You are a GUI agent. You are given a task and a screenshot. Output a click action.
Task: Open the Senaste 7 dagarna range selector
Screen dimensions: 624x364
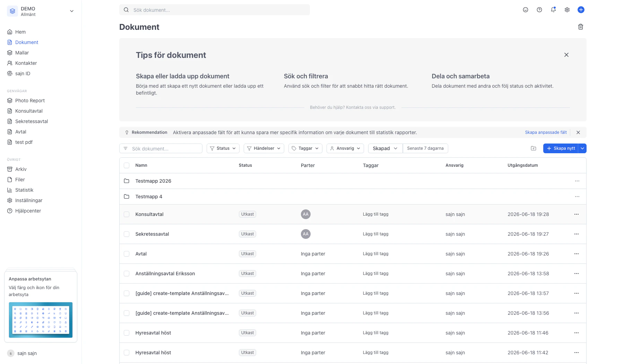point(425,148)
